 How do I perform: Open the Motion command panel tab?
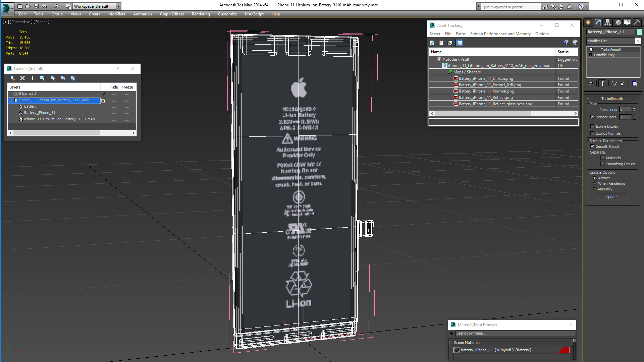coord(618,22)
